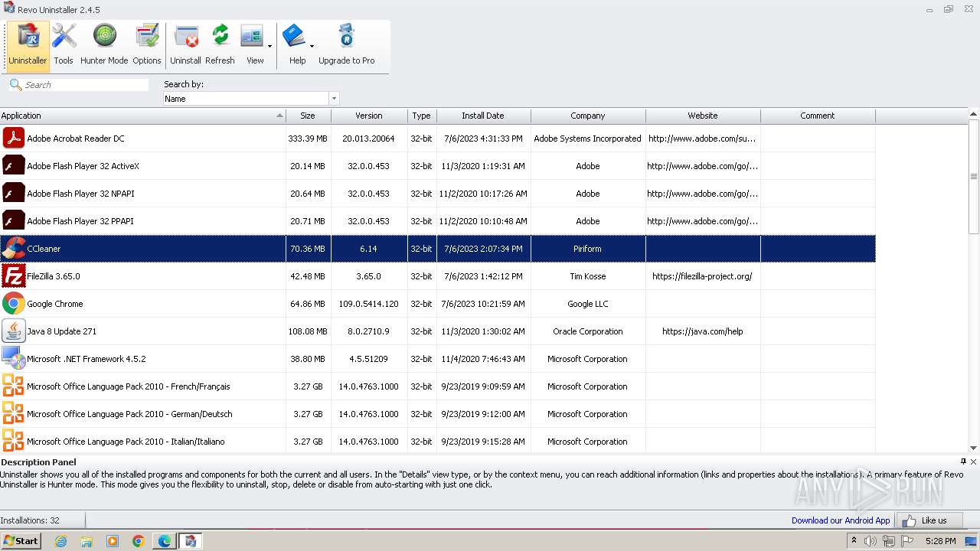
Task: Open Chrome from the taskbar
Action: 139,541
